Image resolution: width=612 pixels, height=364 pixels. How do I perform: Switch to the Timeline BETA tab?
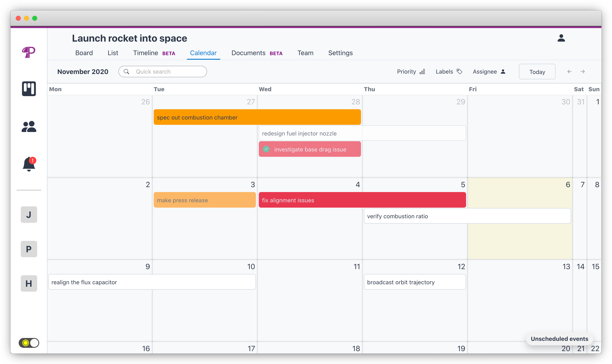coord(146,53)
